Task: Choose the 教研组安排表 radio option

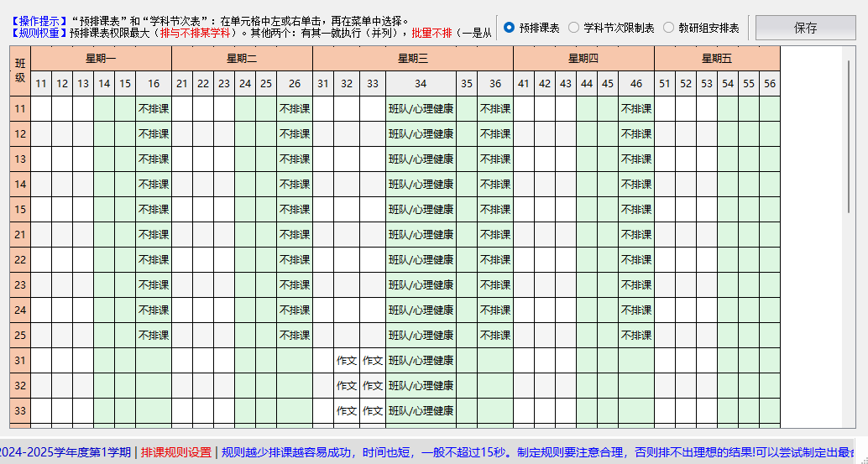Action: [669, 28]
